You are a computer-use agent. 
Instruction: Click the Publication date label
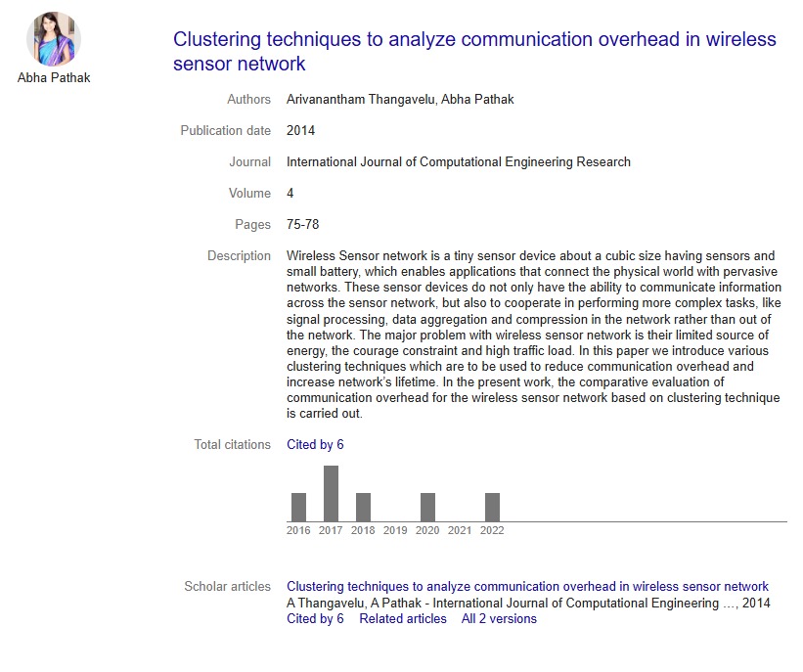tap(225, 131)
